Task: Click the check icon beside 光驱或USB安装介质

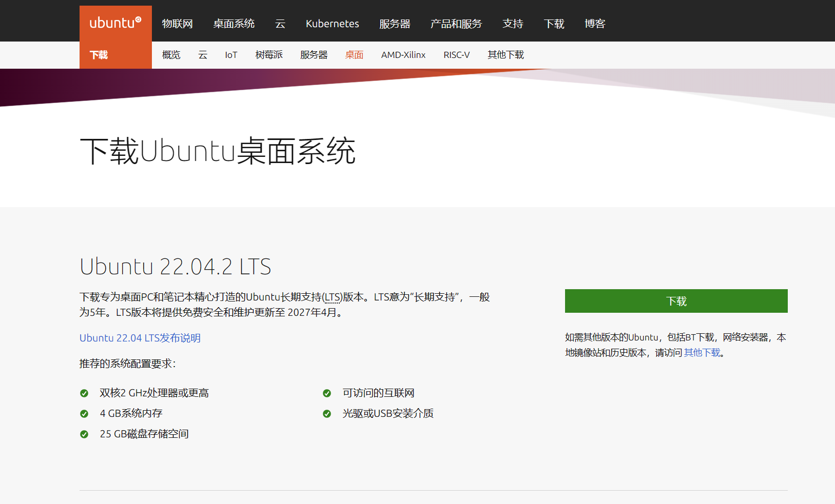Action: (x=327, y=414)
